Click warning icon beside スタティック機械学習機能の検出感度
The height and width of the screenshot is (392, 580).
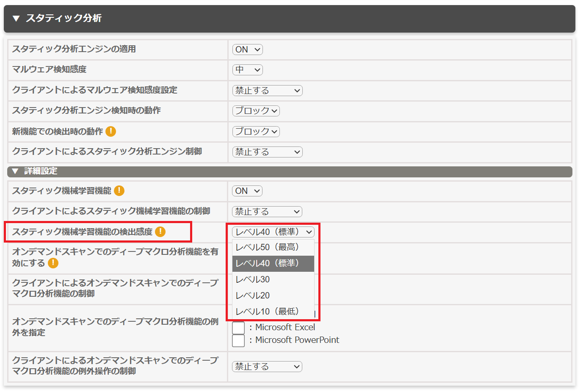160,232
